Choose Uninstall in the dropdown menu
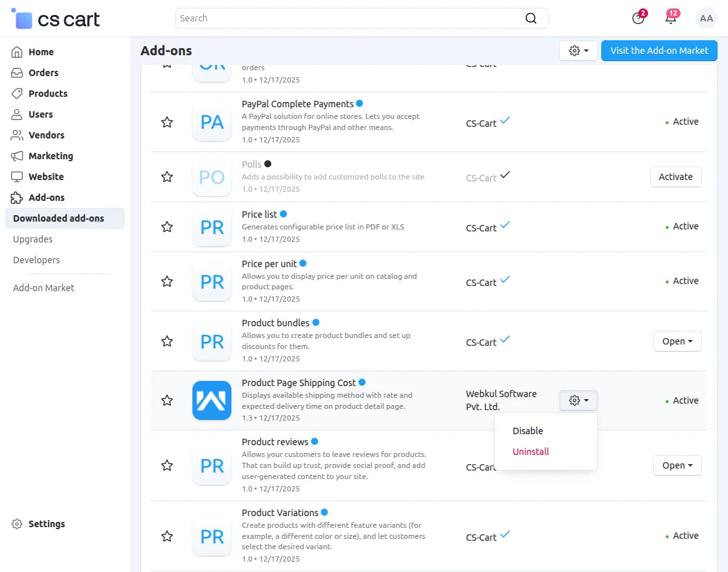Image resolution: width=728 pixels, height=572 pixels. point(531,452)
